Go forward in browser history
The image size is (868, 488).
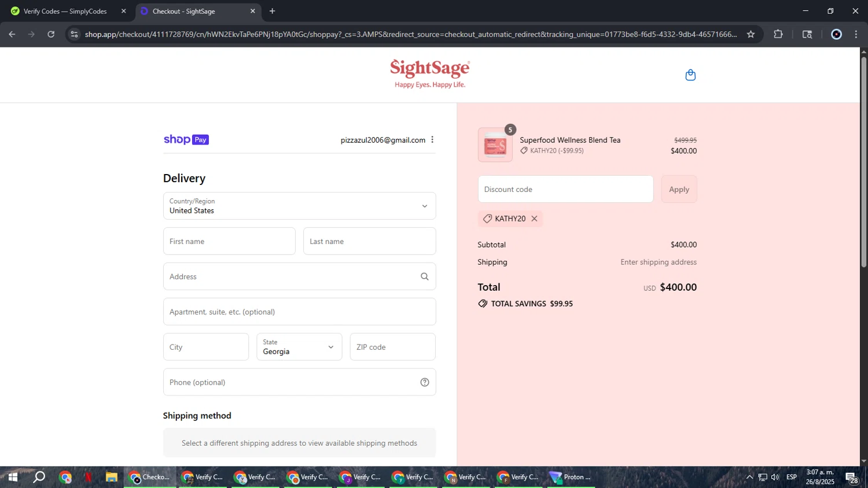point(31,34)
